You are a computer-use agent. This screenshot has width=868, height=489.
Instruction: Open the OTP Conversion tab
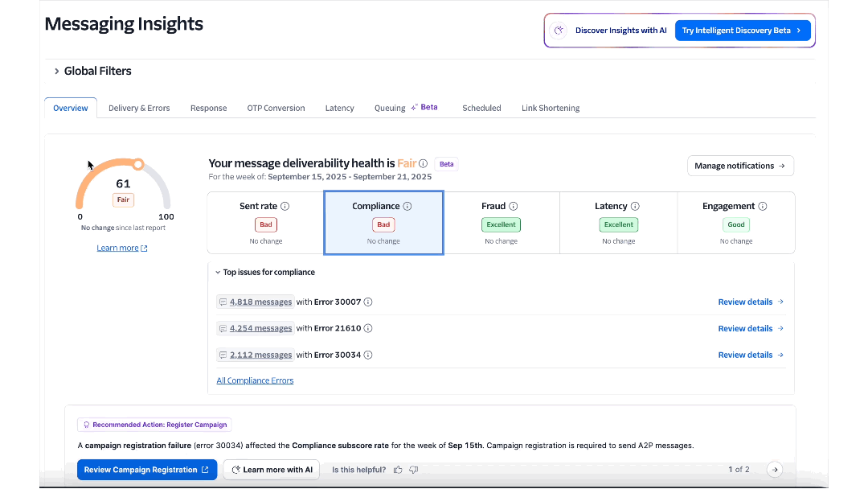coord(276,108)
